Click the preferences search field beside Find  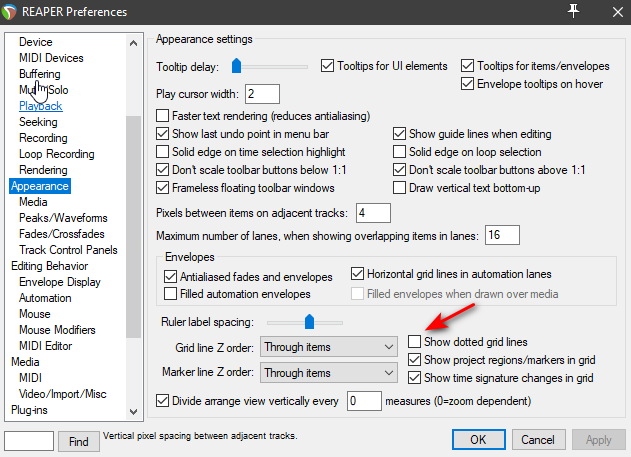click(x=29, y=441)
